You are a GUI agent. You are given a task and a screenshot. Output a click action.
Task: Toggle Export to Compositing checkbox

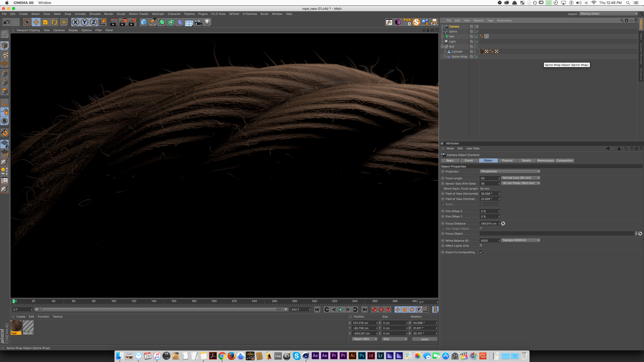(481, 252)
